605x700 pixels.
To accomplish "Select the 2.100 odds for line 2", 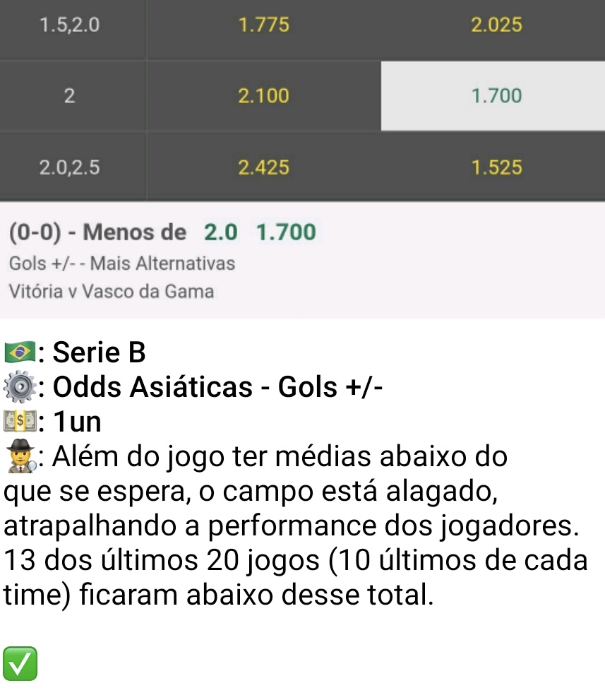I will [264, 96].
